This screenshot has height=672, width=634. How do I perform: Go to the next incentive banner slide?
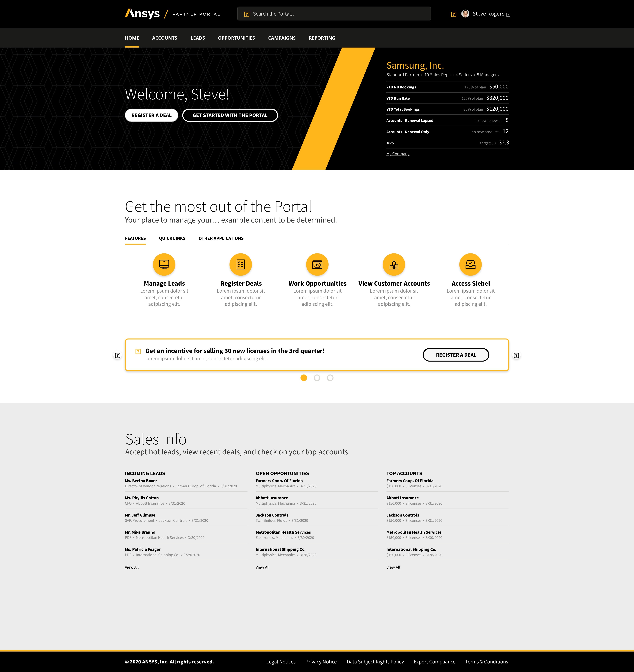point(516,355)
